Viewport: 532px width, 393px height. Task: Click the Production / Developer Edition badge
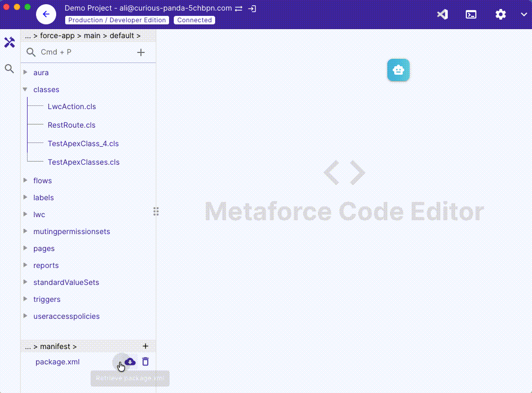point(117,20)
